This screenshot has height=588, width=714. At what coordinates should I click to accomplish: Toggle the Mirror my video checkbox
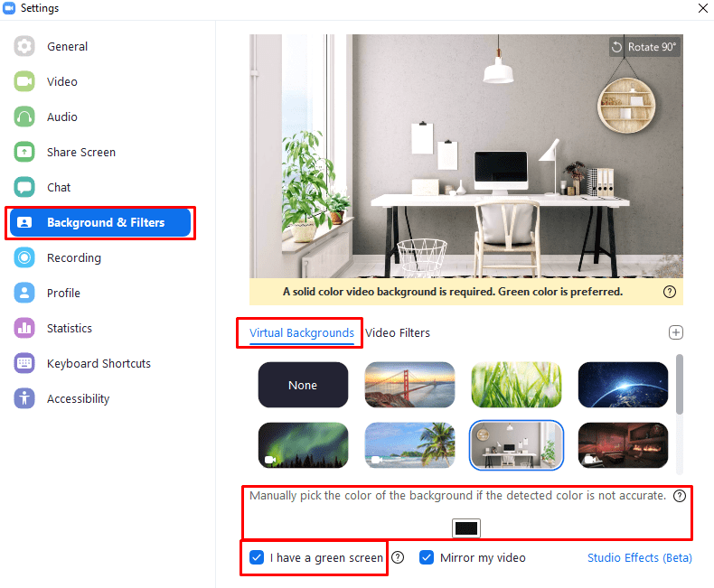[427, 557]
